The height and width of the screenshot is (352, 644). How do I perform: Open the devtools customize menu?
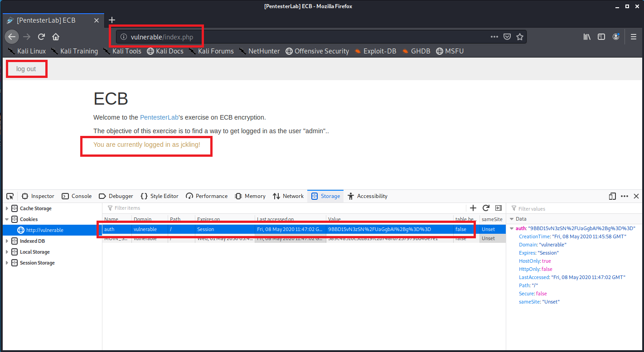point(625,196)
